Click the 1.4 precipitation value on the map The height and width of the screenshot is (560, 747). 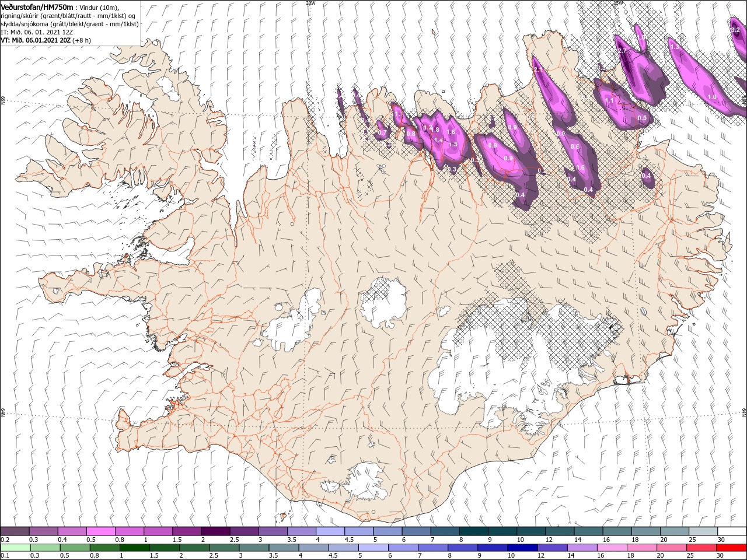[x=438, y=140]
